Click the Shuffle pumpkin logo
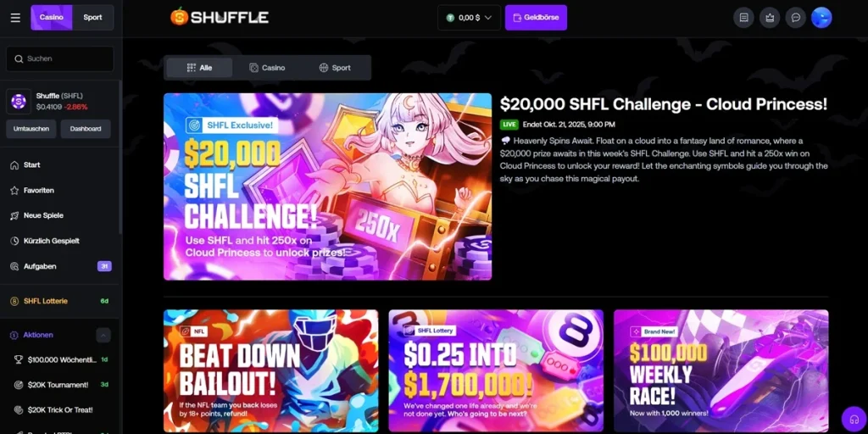This screenshot has height=434, width=868. coord(220,17)
